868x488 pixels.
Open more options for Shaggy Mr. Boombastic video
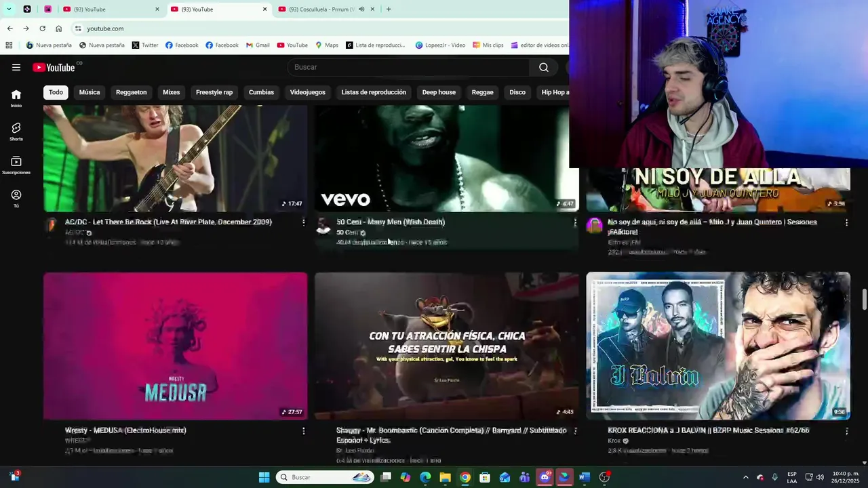coord(575,430)
